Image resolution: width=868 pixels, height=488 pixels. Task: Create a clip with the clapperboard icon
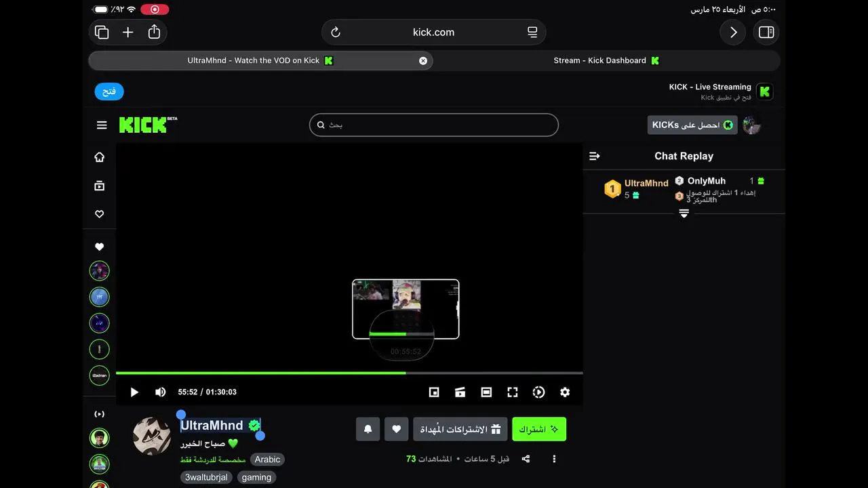[x=460, y=392]
